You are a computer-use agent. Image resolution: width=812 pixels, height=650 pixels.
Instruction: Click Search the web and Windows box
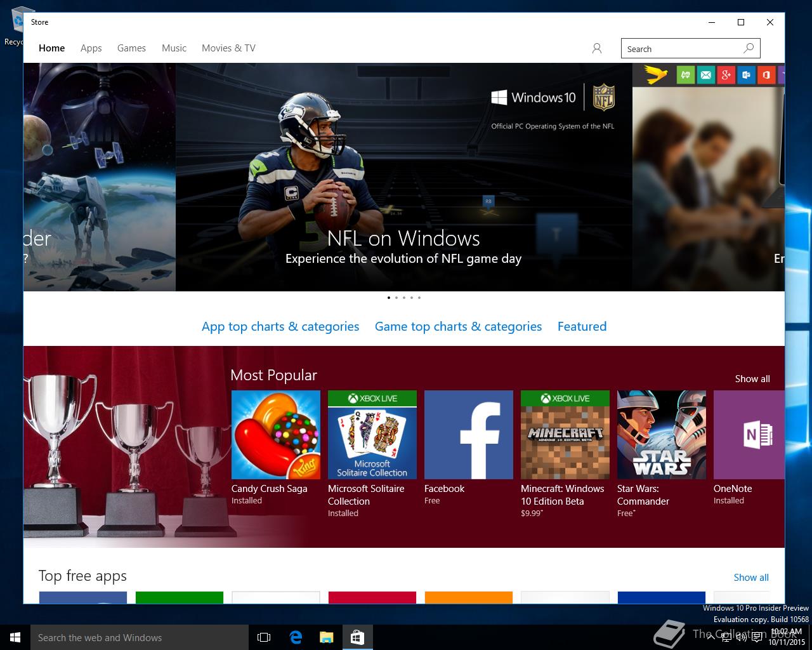[140, 637]
